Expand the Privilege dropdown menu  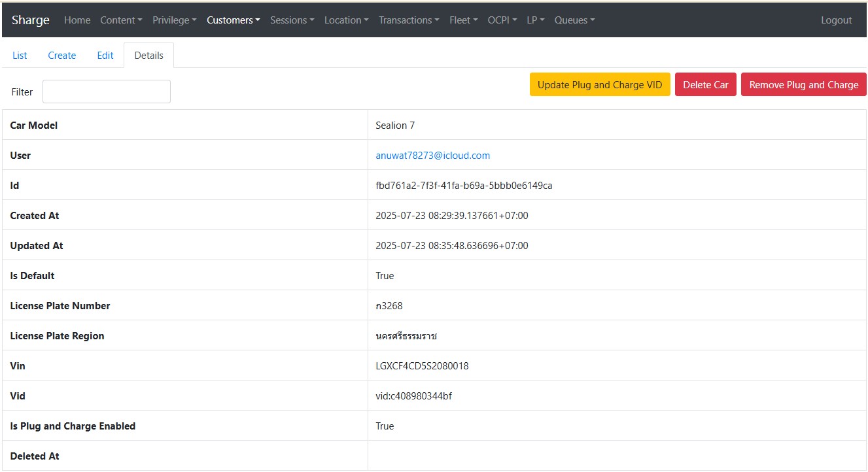pyautogui.click(x=174, y=20)
